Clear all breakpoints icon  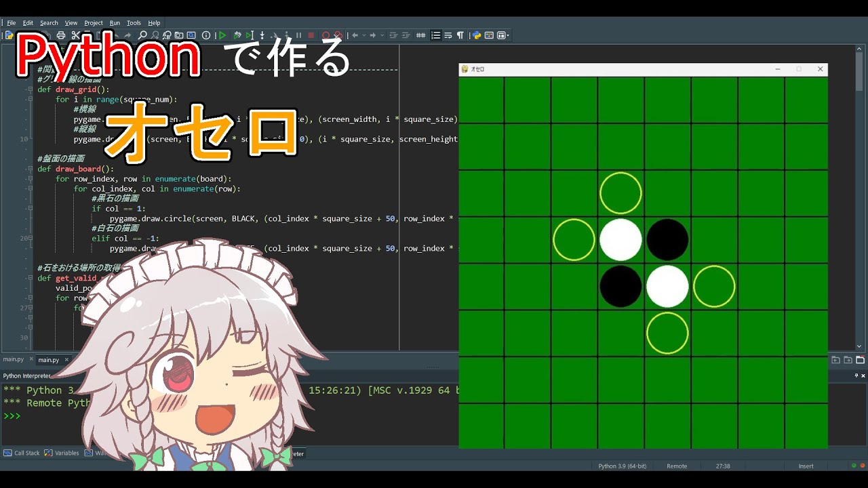click(x=338, y=35)
